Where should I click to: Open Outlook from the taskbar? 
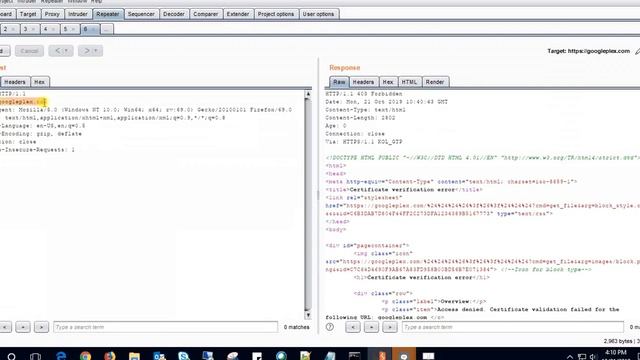159,356
